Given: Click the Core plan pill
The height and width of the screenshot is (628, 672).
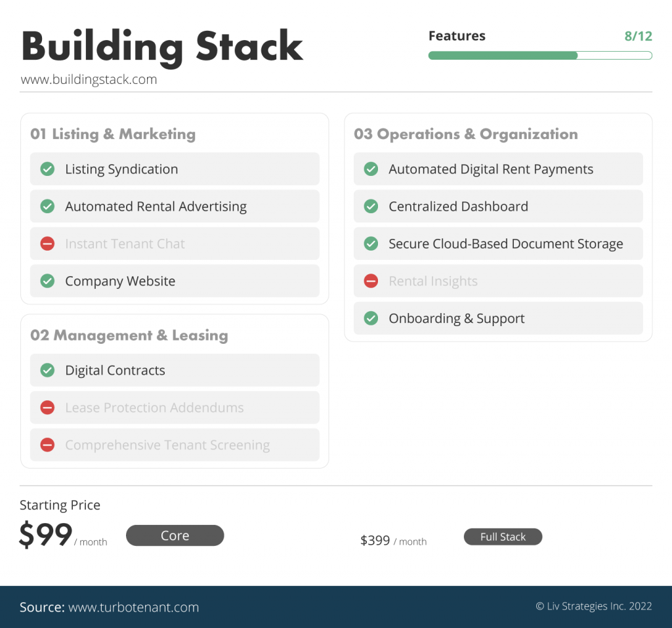Looking at the screenshot, I should [175, 535].
